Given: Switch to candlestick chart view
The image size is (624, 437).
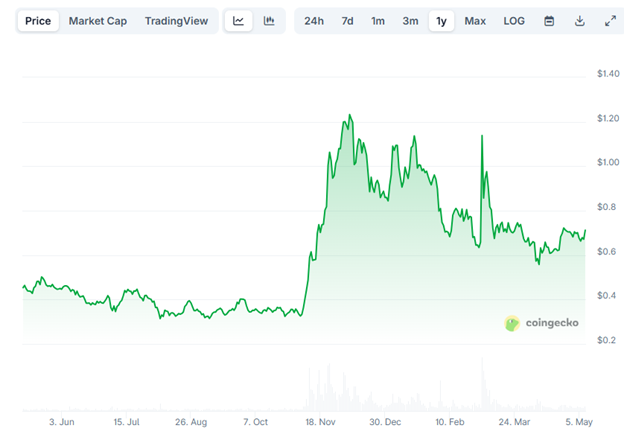Looking at the screenshot, I should click(269, 21).
